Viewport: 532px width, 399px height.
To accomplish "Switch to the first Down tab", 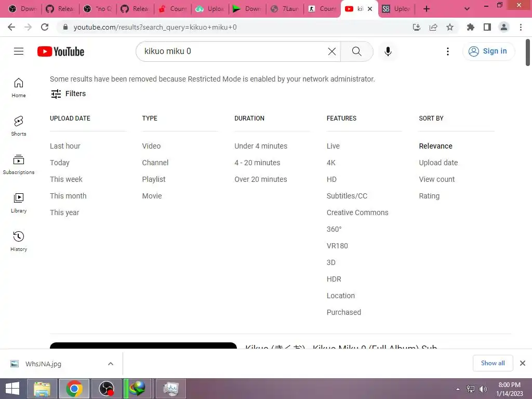I will (x=22, y=9).
